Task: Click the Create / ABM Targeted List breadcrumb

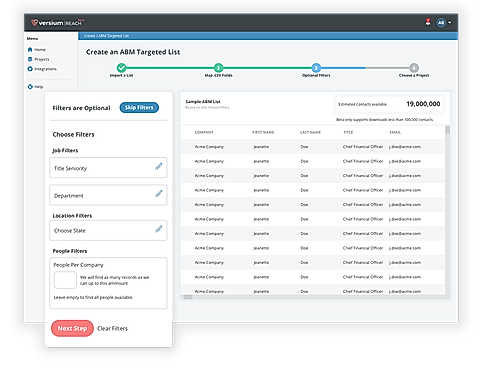Action: pyautogui.click(x=106, y=36)
